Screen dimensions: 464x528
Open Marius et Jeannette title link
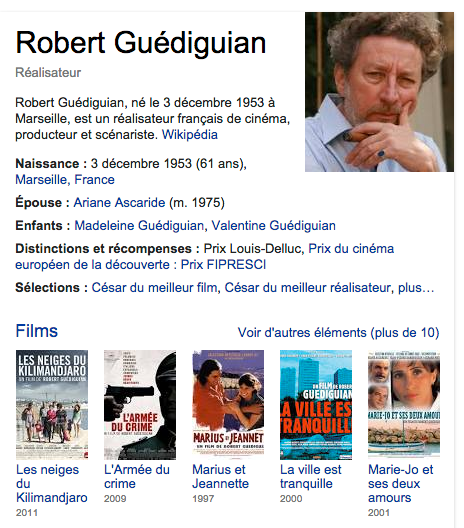[x=221, y=476]
